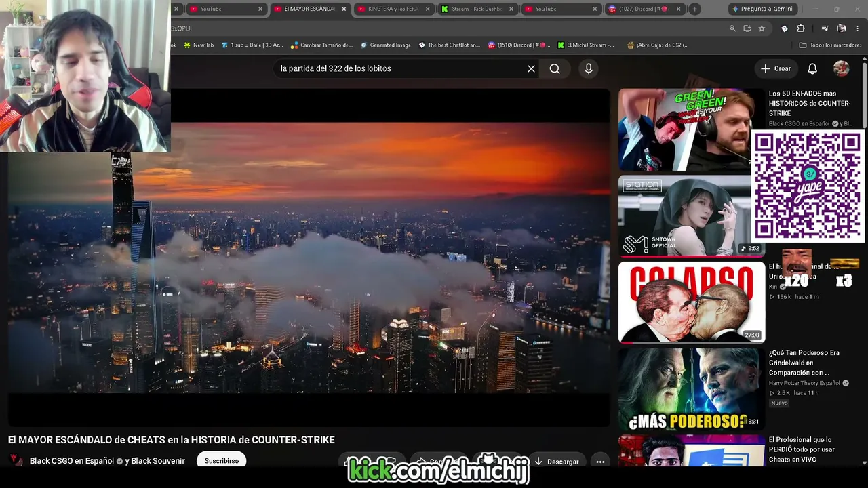Open the New Tab bookmark
Viewport: 868px width, 488px height.
(x=198, y=45)
